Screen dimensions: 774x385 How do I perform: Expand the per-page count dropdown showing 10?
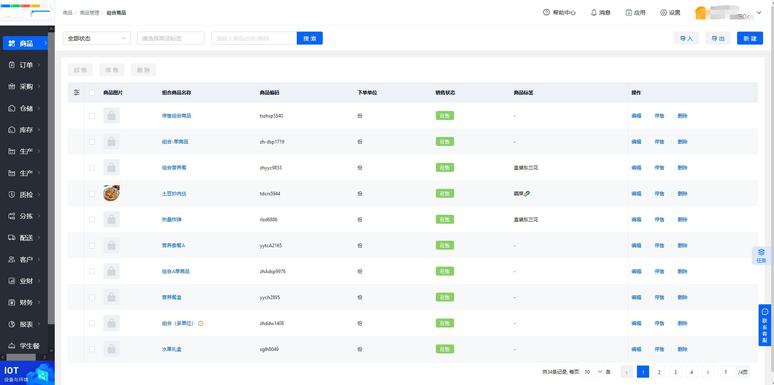coord(594,372)
